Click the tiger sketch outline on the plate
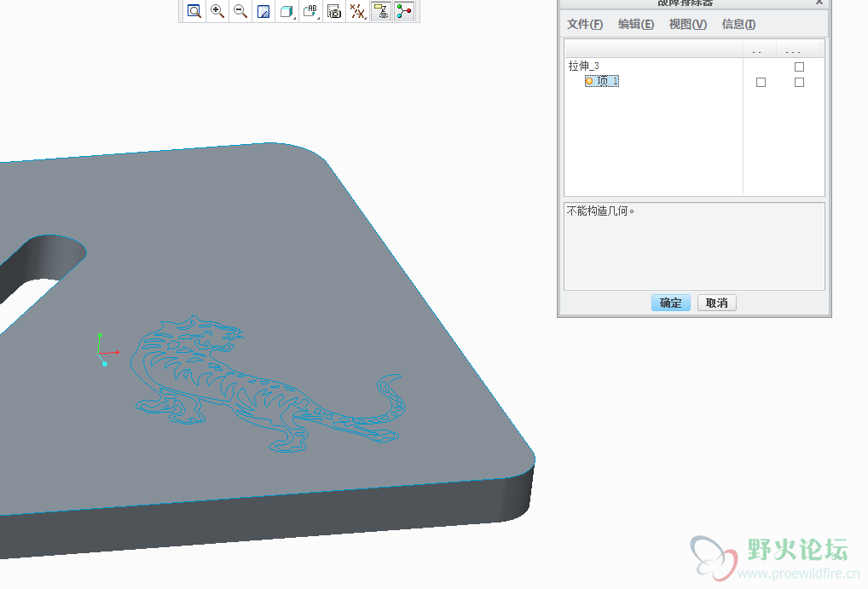868x589 pixels. coord(268,384)
